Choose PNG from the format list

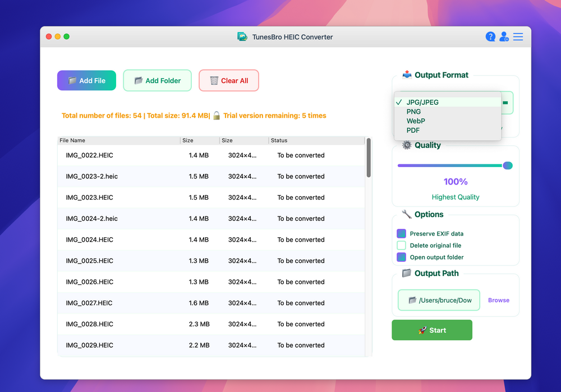point(448,112)
